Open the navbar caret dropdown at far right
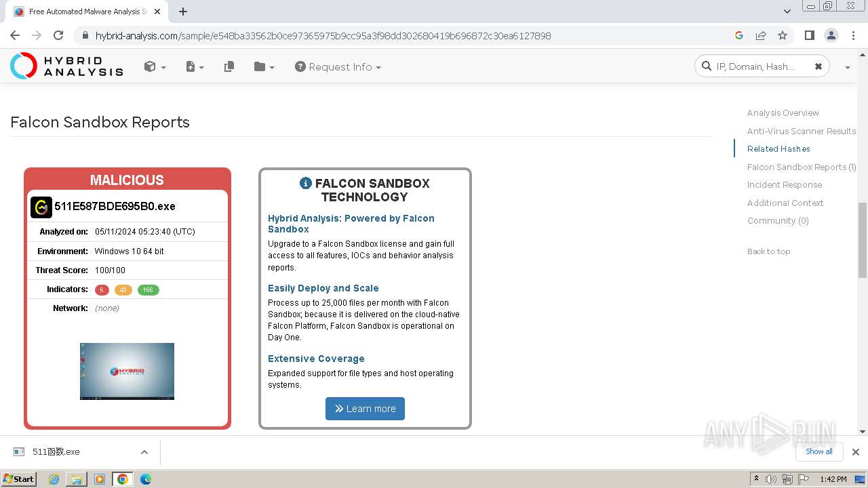 coord(848,67)
